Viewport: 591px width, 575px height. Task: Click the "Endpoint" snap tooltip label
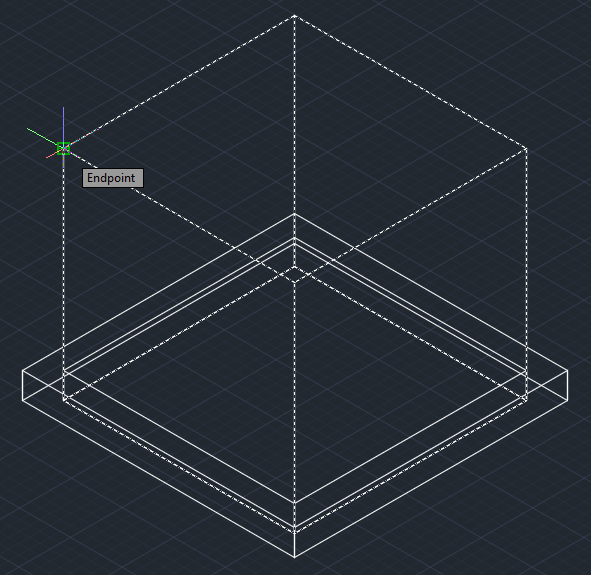click(x=113, y=178)
